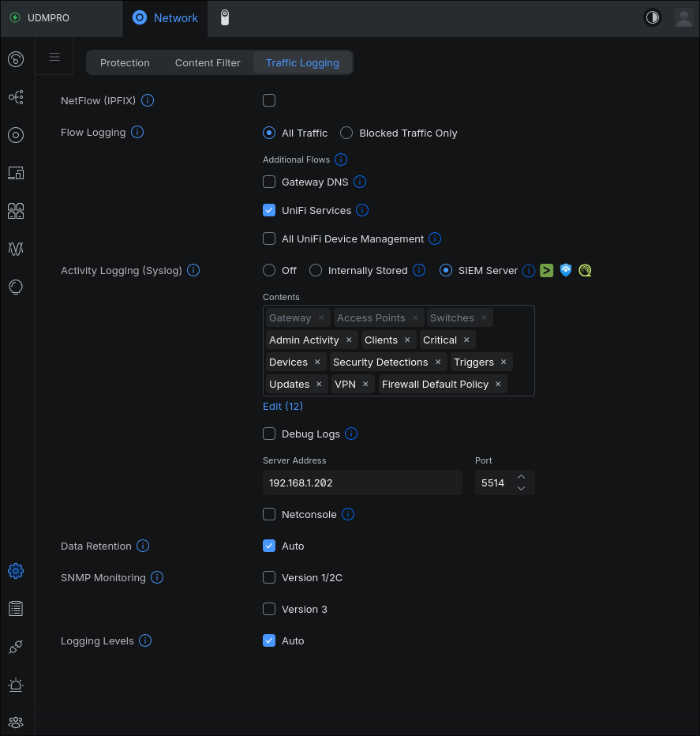Select the Splunk integration icon beside SIEM Server

(x=547, y=270)
